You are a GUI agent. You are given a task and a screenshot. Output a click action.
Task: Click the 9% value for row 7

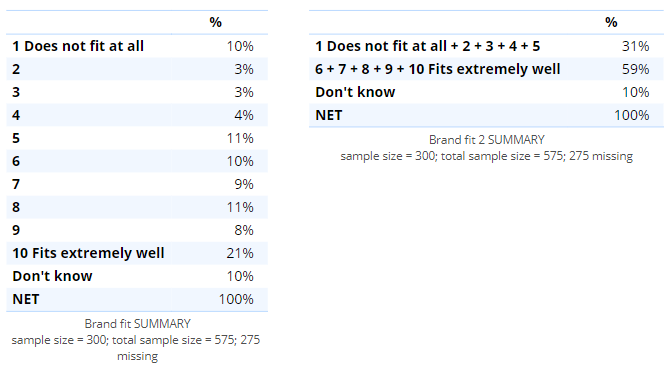click(x=244, y=185)
